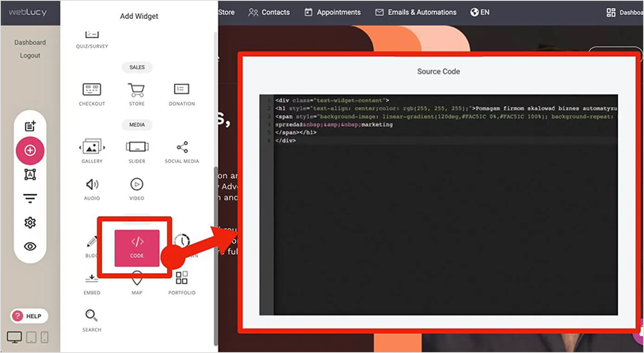Click the Source Code dialog title
Screen dimensions: 644x353
coord(438,71)
